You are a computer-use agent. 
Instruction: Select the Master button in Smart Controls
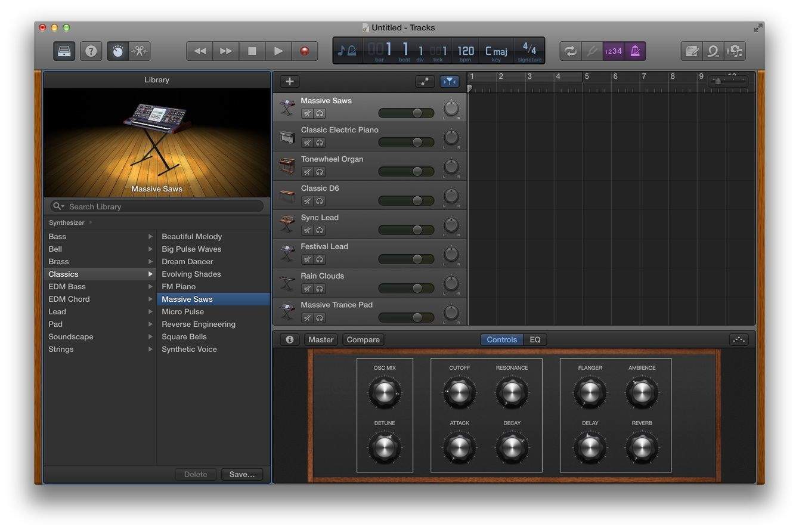tap(321, 340)
